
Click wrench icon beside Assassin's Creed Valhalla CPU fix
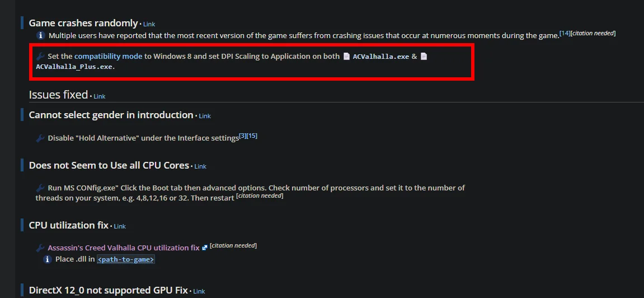[x=40, y=248]
